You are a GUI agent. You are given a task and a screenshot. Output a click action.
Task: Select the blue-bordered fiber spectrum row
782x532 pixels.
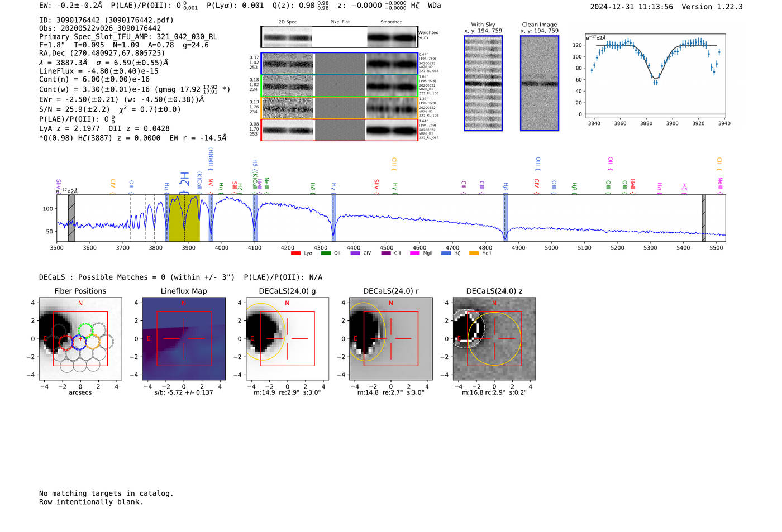(339, 64)
